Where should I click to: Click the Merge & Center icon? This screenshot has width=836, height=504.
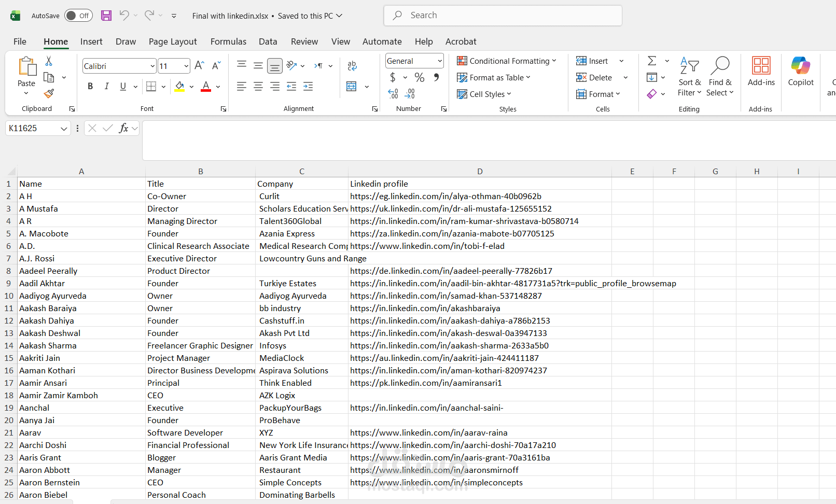point(352,87)
